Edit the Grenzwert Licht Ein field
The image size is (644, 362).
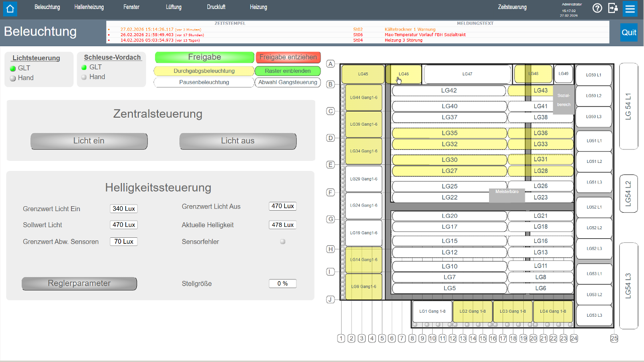tap(124, 209)
